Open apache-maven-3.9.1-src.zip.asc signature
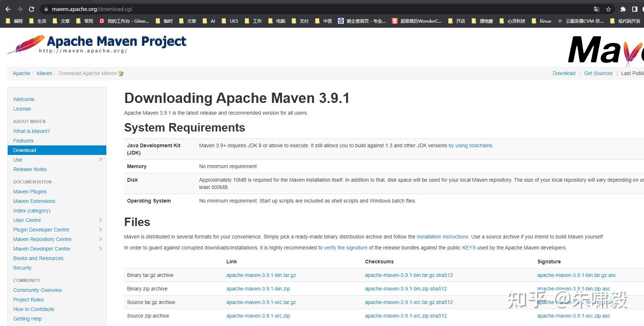644x326 pixels. click(574, 316)
